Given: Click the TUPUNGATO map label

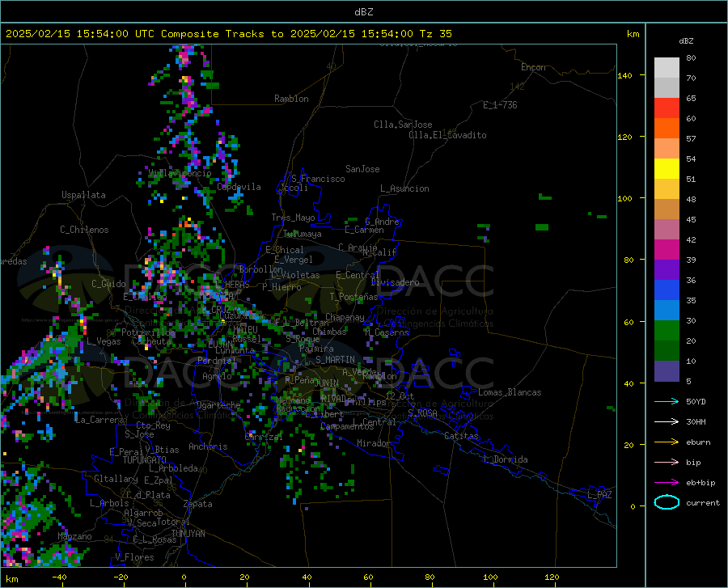Looking at the screenshot, I should [145, 460].
